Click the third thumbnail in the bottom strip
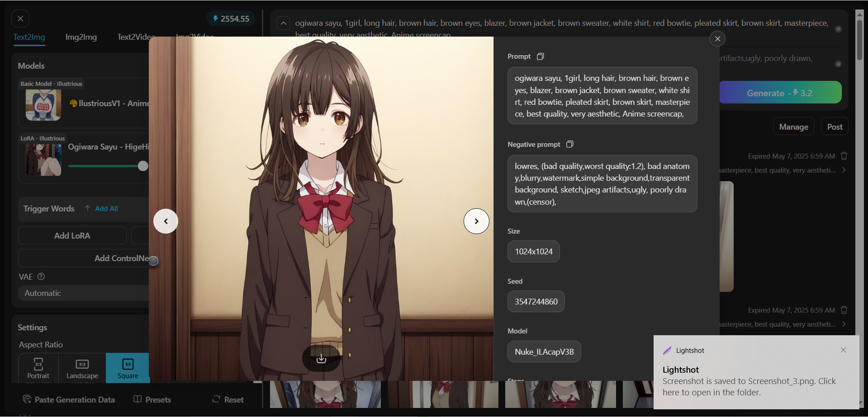 point(560,394)
